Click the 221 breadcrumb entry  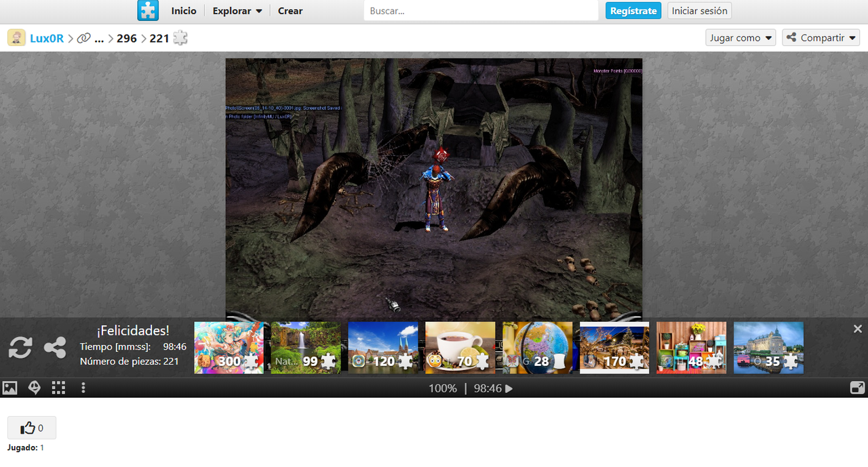point(159,39)
